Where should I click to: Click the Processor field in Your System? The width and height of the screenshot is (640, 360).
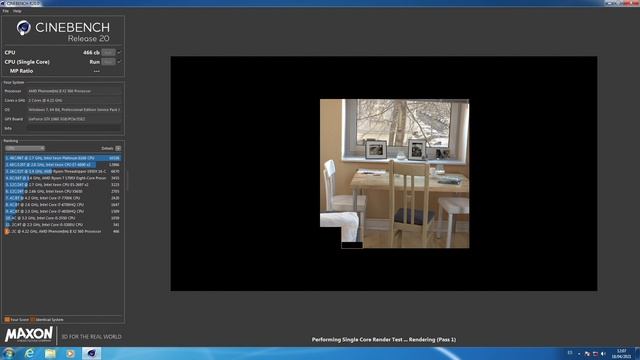[74, 91]
